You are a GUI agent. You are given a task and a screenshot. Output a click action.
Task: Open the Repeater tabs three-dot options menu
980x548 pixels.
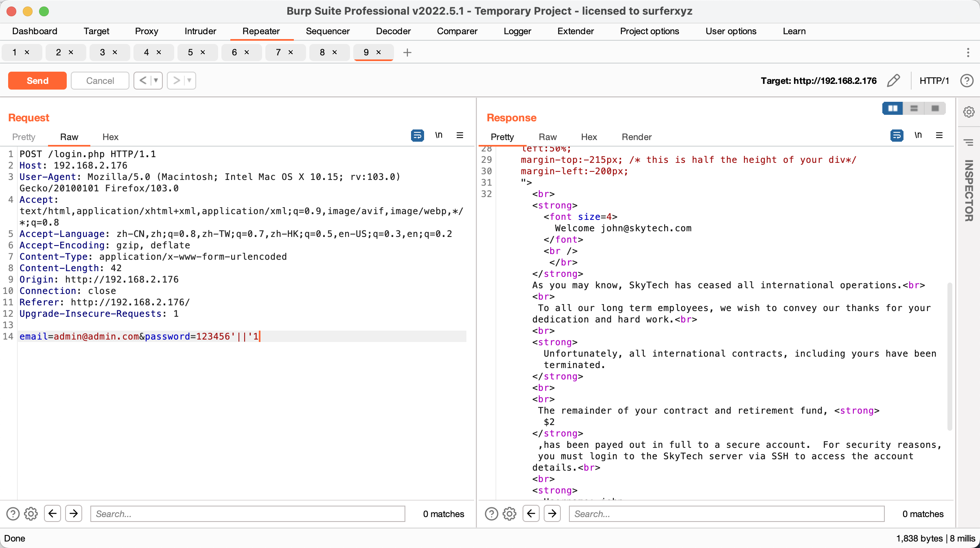point(968,53)
